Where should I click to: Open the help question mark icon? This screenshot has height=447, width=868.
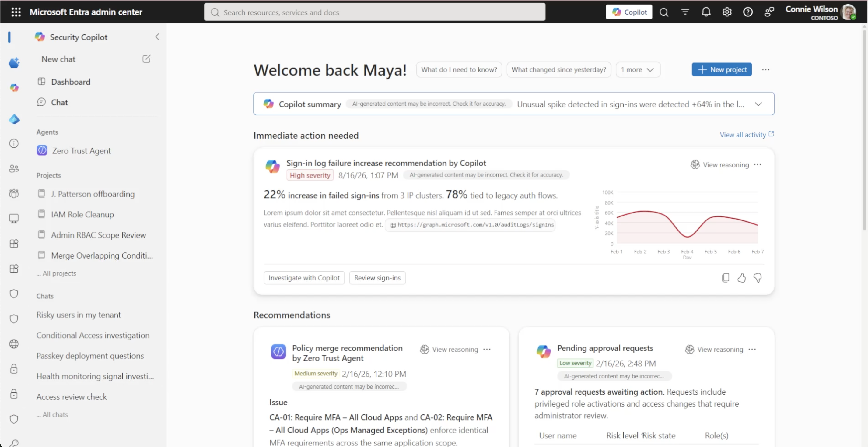(x=748, y=12)
